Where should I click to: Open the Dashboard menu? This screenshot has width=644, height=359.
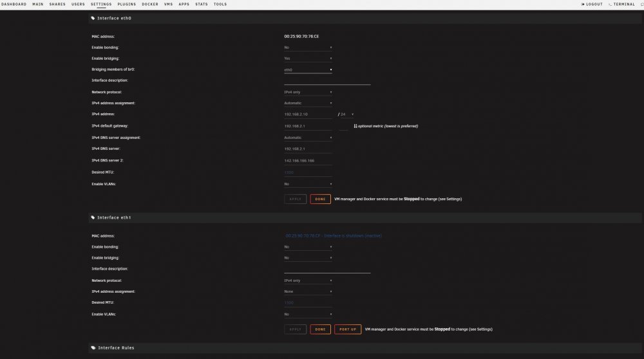click(14, 4)
